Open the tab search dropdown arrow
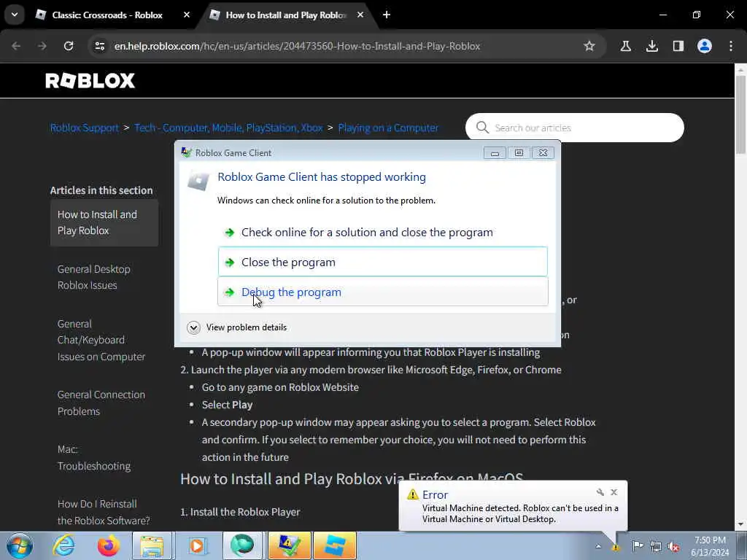Screen dimensions: 747x560 pos(15,15)
